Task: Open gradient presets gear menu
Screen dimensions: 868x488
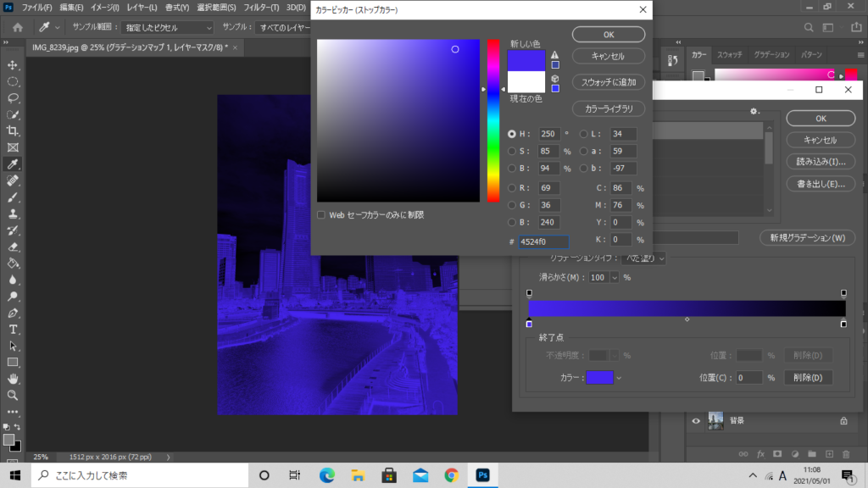Action: pyautogui.click(x=754, y=111)
